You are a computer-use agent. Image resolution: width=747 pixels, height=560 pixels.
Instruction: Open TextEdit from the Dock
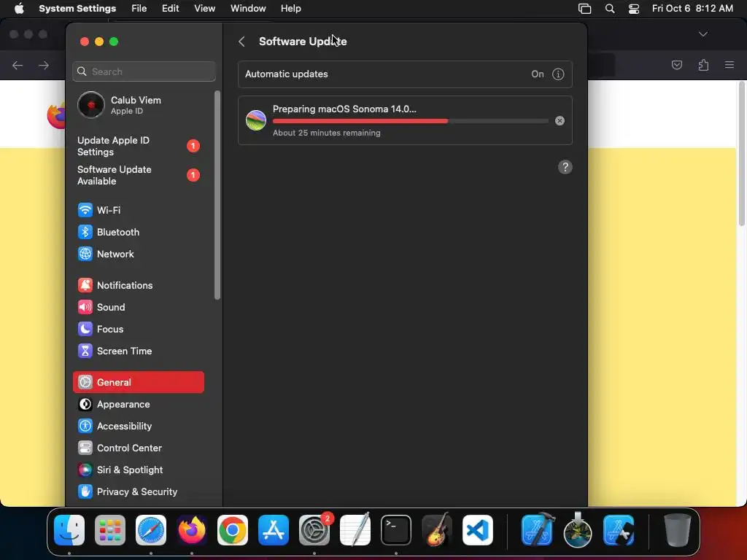coord(355,530)
